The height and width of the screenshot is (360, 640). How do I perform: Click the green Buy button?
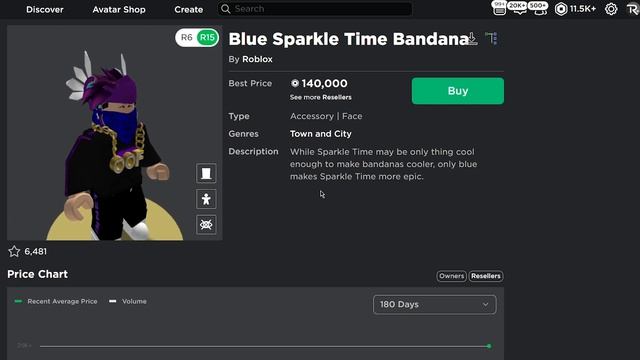pos(458,91)
